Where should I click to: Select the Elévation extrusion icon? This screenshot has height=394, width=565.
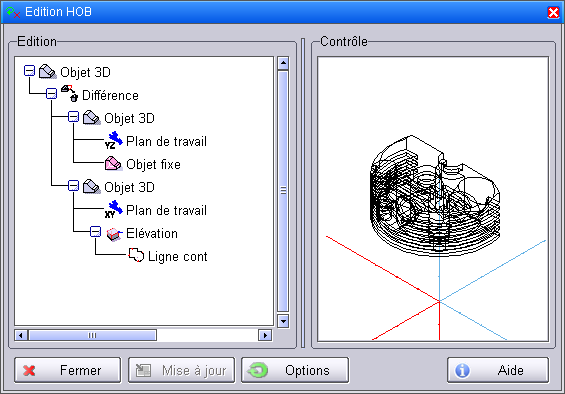pyautogui.click(x=114, y=234)
